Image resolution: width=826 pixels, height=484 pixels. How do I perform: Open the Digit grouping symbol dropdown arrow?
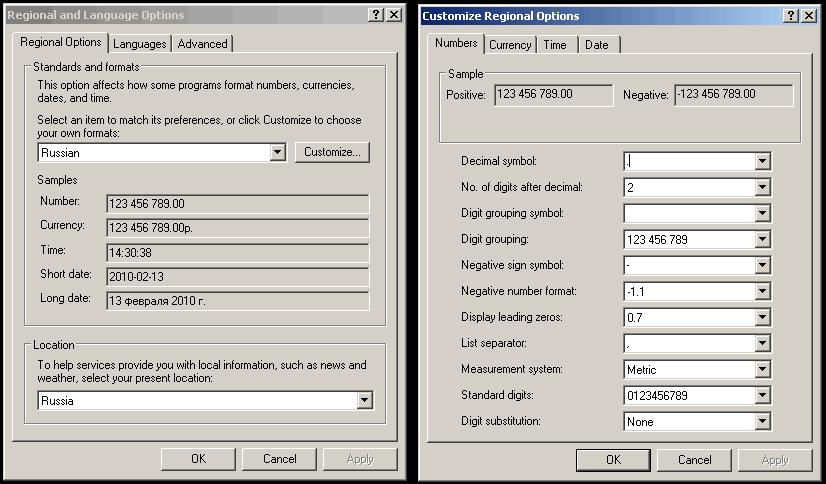pyautogui.click(x=762, y=213)
